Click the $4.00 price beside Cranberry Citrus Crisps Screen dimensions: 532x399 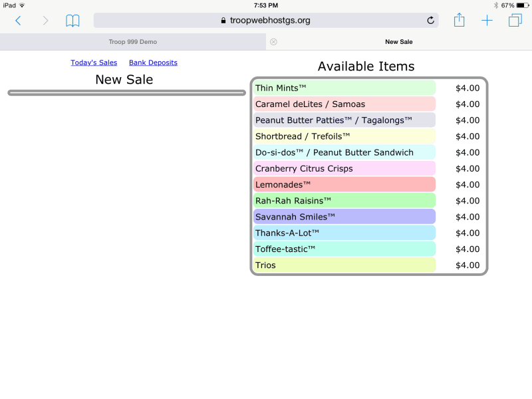467,169
